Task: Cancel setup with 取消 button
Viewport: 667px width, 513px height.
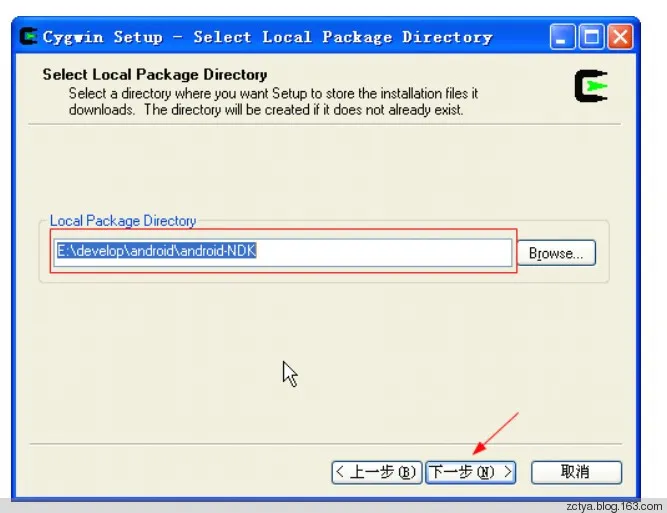Action: (x=576, y=472)
